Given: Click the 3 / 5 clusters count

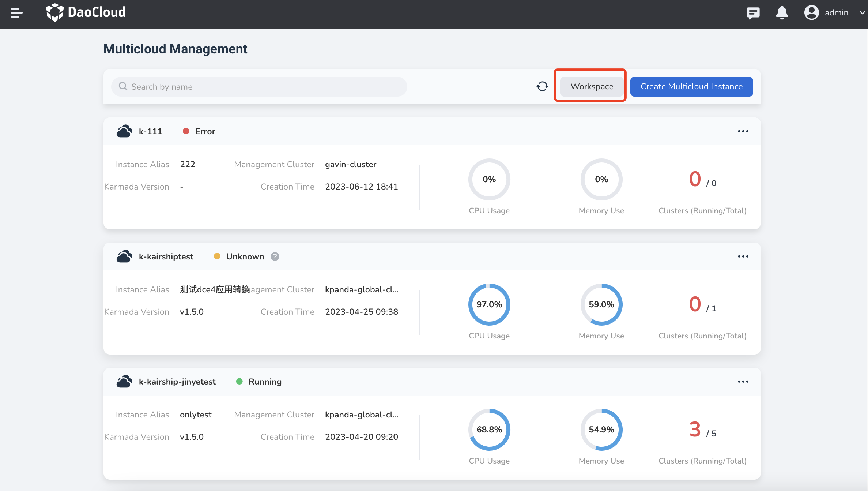Looking at the screenshot, I should 702,430.
